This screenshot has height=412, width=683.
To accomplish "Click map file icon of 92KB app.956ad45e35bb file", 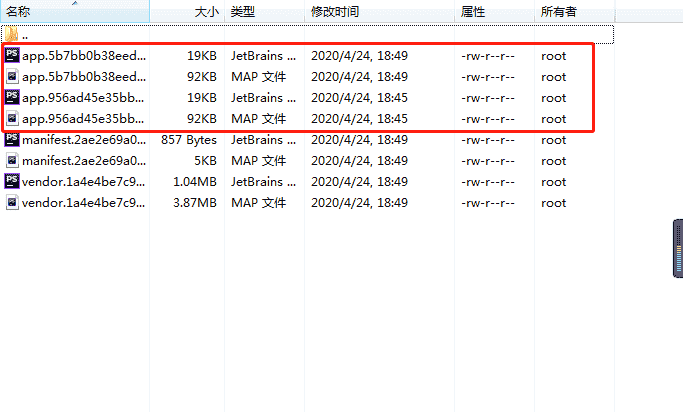I will pos(12,118).
